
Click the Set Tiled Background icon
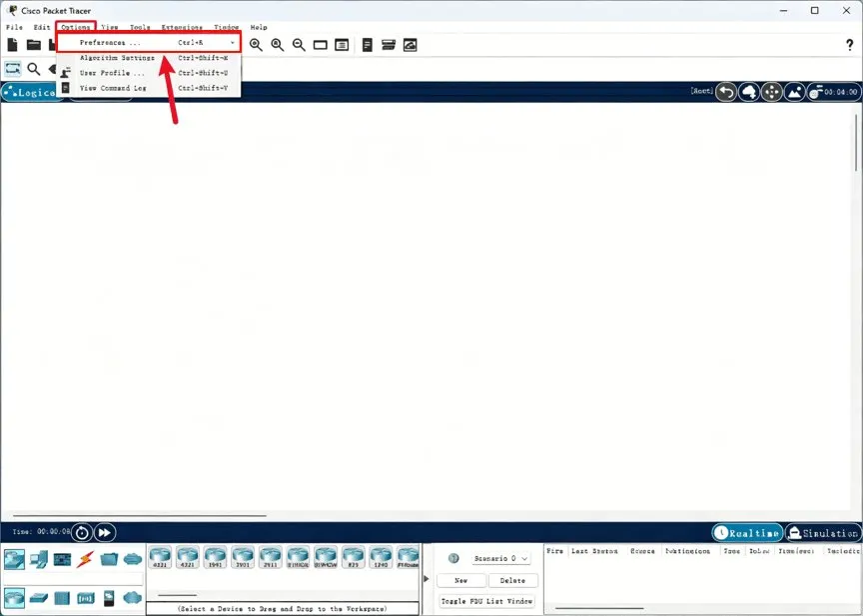tap(795, 92)
